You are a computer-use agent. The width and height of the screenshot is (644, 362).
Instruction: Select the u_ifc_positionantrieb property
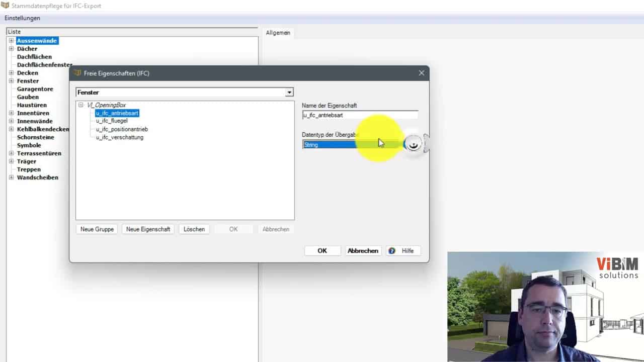122,129
